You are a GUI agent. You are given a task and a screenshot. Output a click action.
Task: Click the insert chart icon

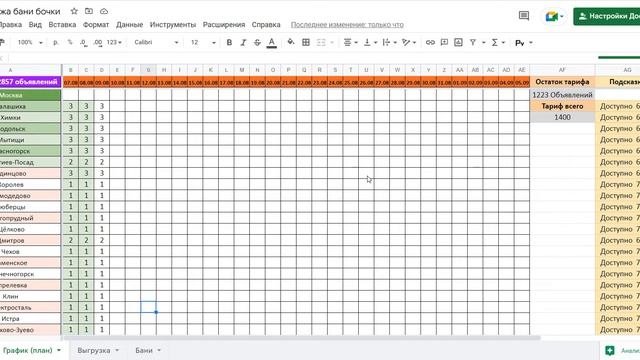458,42
